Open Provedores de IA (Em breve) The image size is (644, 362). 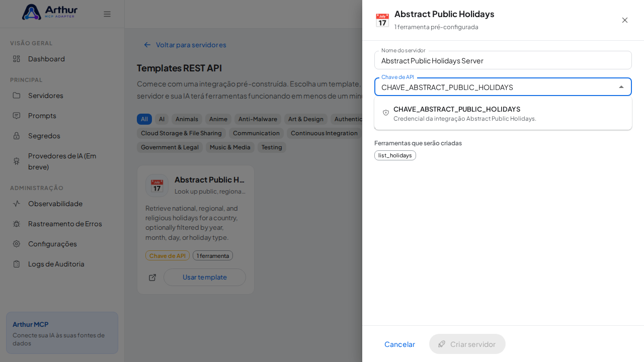[x=62, y=161]
